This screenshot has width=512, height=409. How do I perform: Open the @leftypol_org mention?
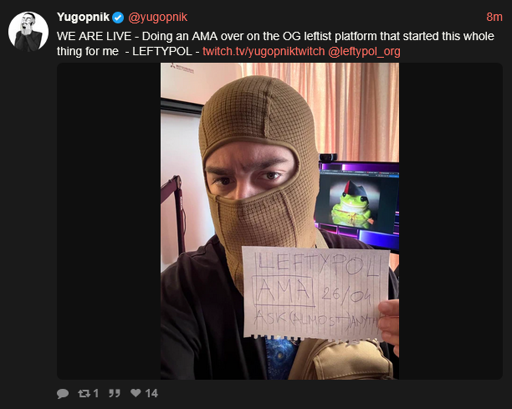364,52
